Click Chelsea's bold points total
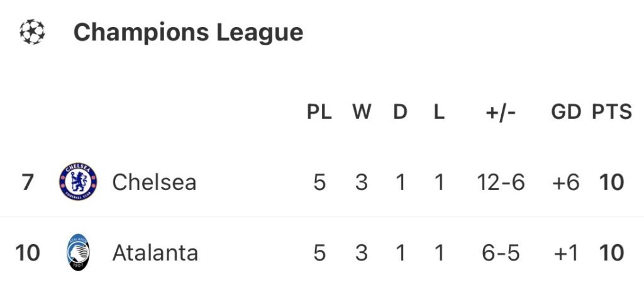Image resolution: width=644 pixels, height=297 pixels. click(x=611, y=182)
